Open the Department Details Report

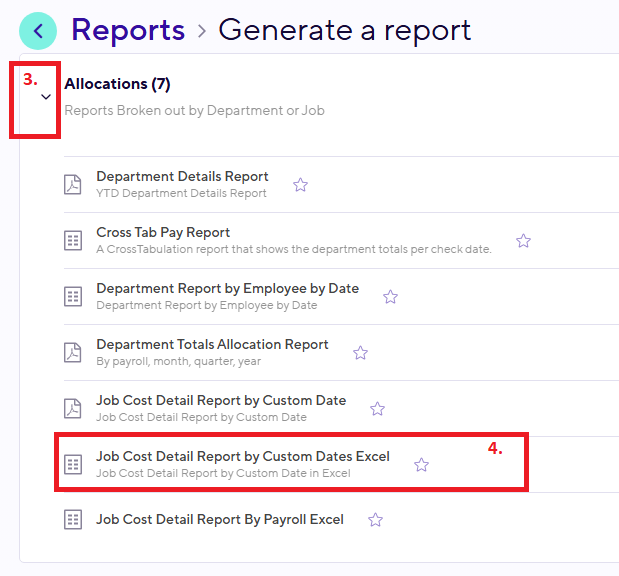coord(182,176)
